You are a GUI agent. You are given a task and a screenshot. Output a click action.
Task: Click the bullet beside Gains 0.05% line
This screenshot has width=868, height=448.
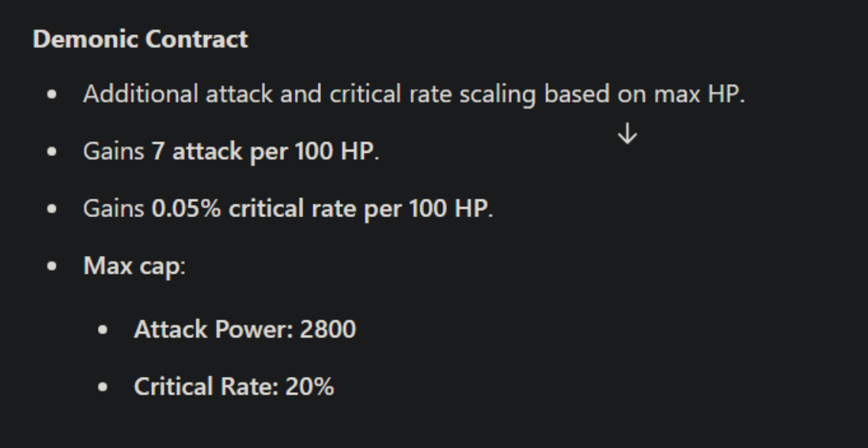[52, 209]
